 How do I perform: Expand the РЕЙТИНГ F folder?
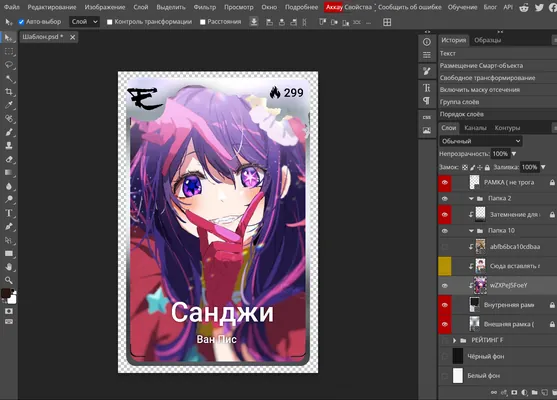coord(454,340)
